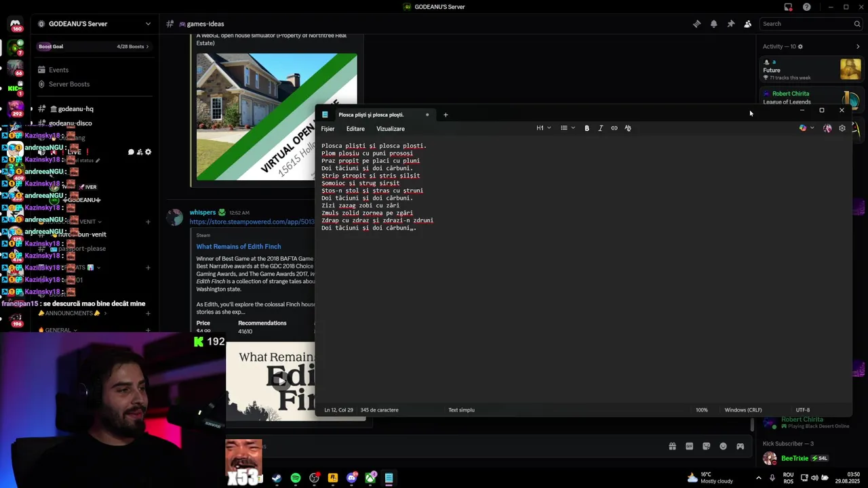The height and width of the screenshot is (488, 868).
Task: Open Steam from the taskbar
Action: [277, 478]
